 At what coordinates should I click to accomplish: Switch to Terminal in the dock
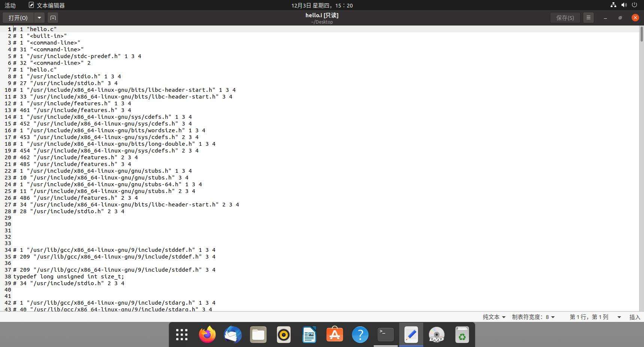(x=386, y=335)
